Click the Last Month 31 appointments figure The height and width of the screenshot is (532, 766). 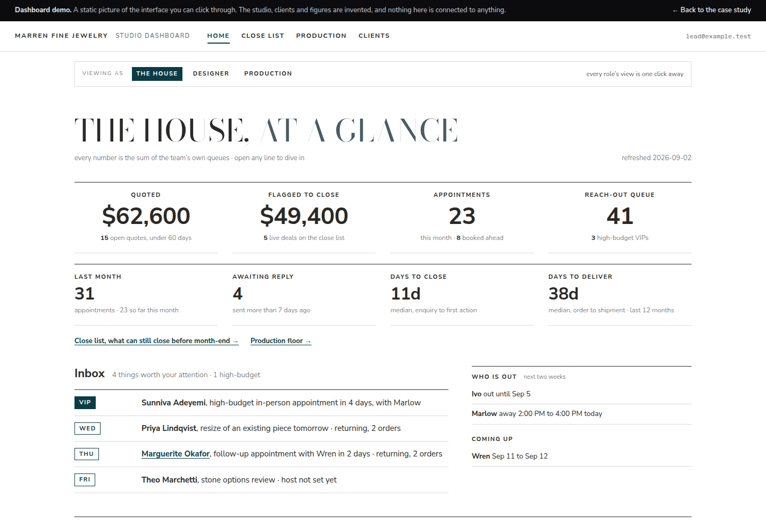point(85,294)
